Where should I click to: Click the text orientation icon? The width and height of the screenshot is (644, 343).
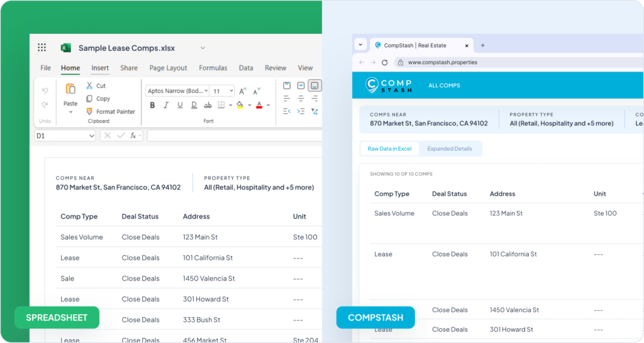pos(314,111)
